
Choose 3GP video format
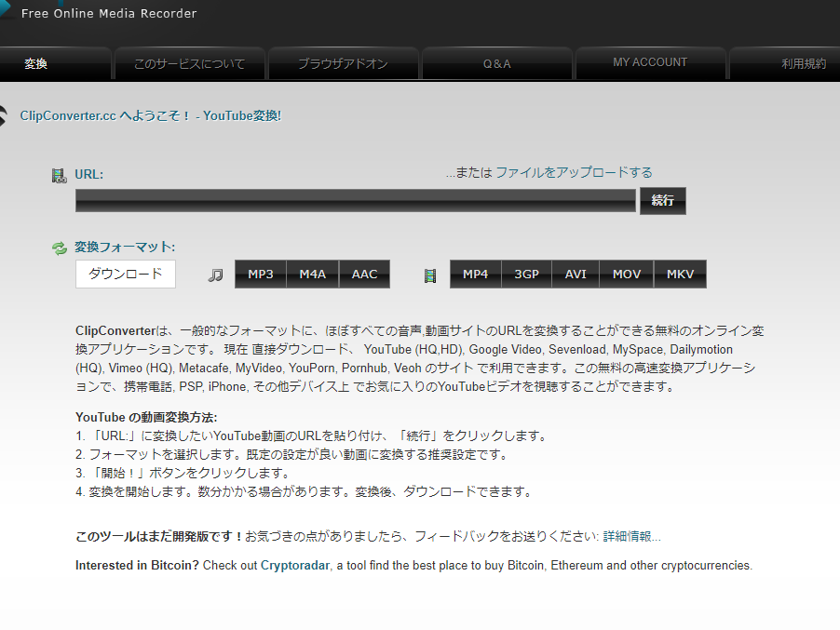[x=526, y=274]
